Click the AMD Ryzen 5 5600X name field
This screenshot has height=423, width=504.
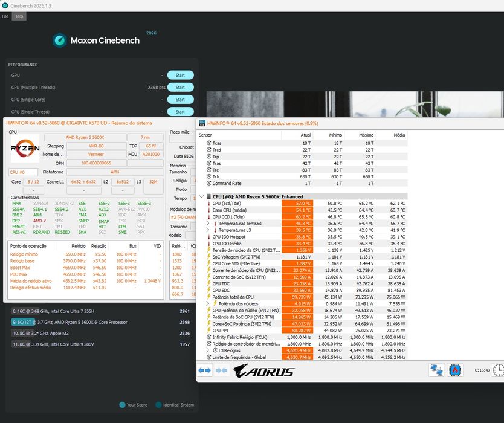[x=85, y=138]
